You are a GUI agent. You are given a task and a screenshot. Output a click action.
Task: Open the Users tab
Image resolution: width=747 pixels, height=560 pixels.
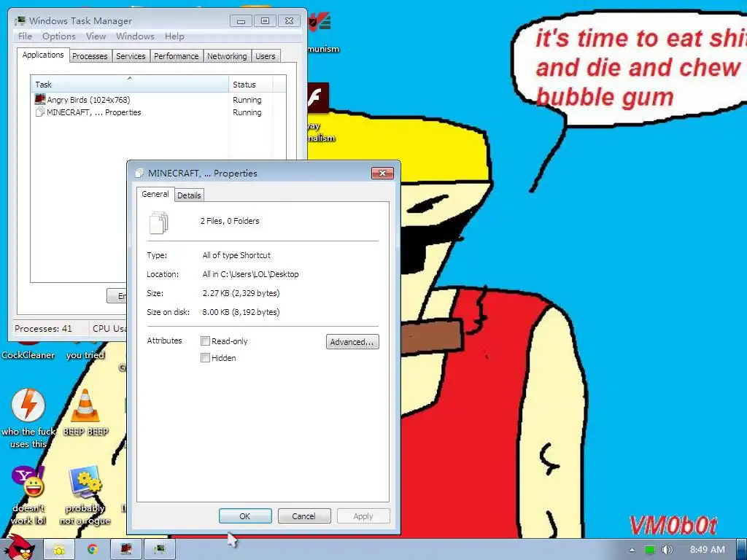click(x=266, y=56)
